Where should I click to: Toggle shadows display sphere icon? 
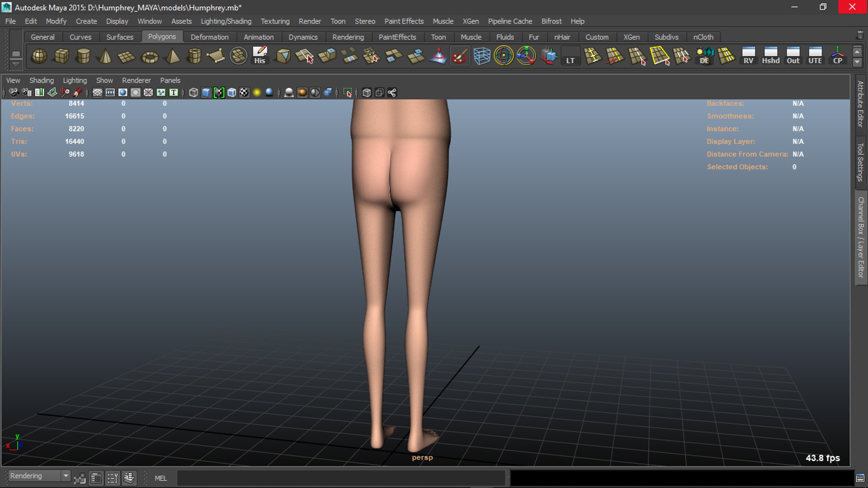tap(269, 93)
